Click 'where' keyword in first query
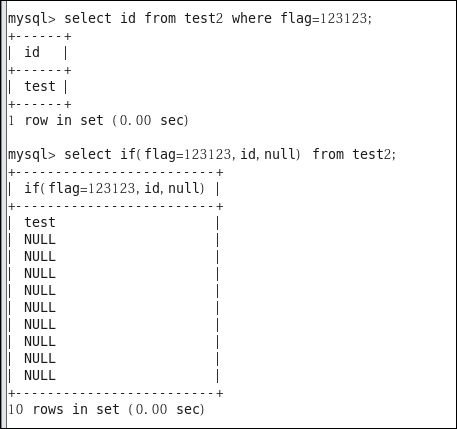 coord(252,18)
